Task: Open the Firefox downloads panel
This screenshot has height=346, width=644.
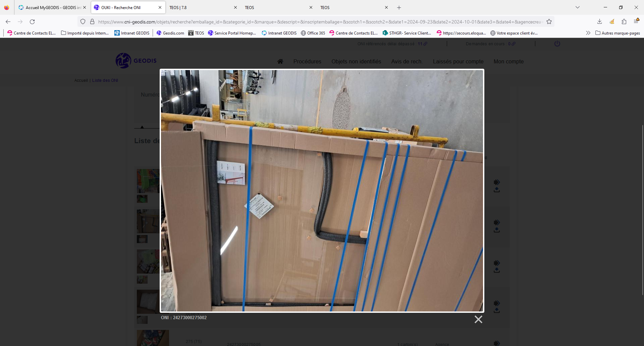Action: coord(599,22)
